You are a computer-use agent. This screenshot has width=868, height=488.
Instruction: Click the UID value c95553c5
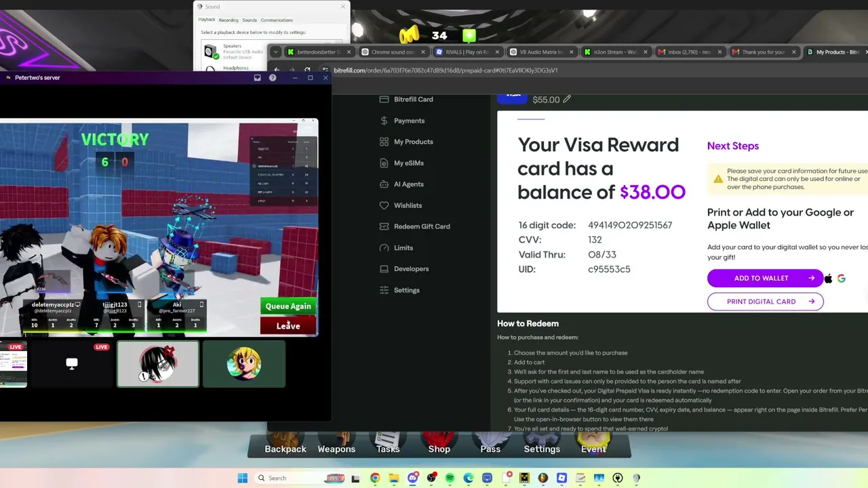click(x=609, y=269)
